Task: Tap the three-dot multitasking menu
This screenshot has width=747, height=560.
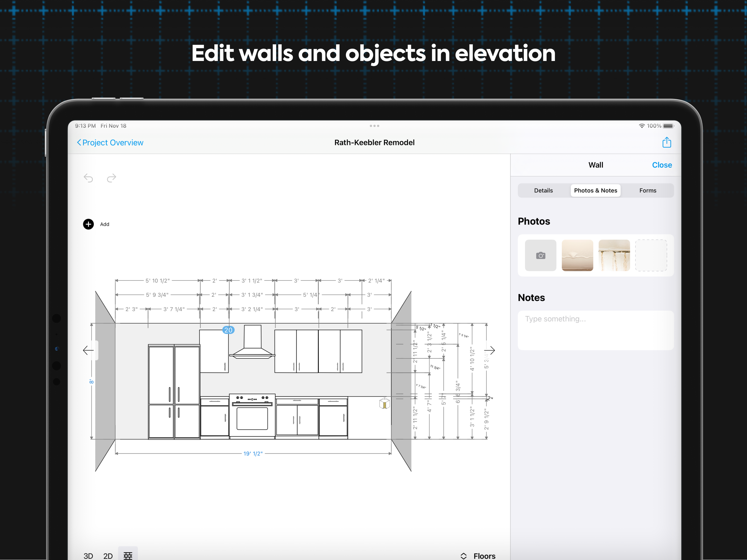Action: [x=374, y=126]
